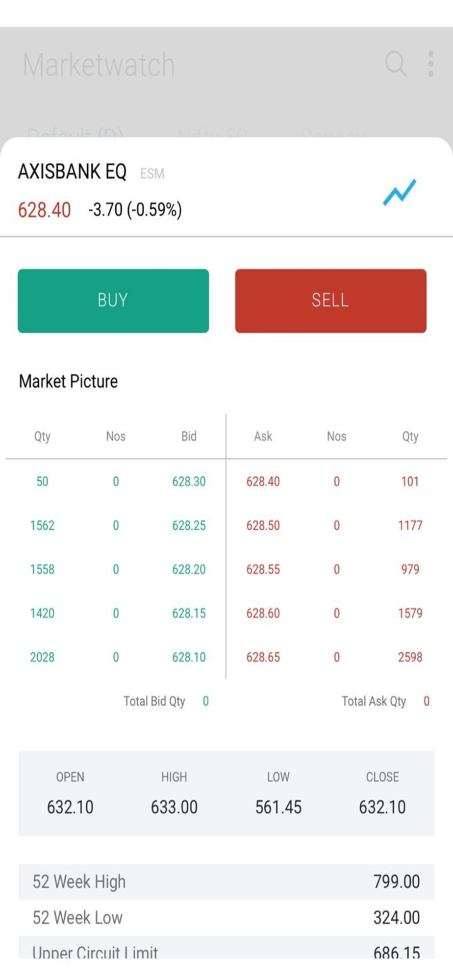
Task: Tap the Upper Circuit Limit row
Action: [226, 948]
